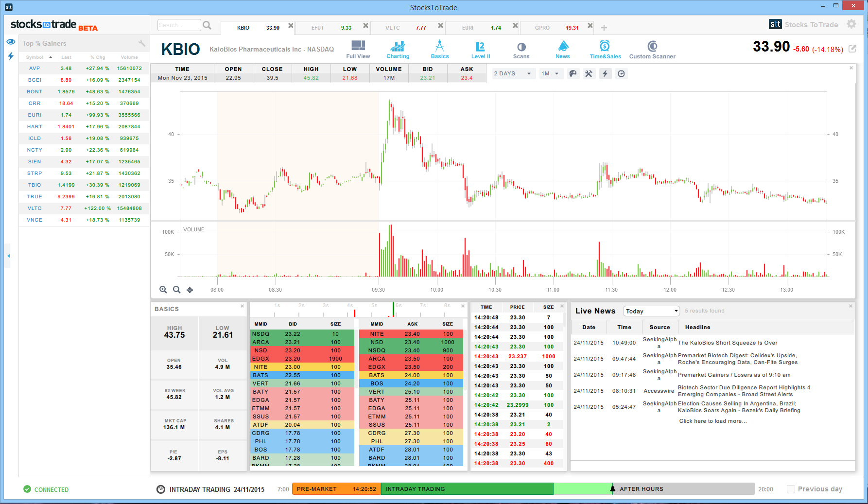Add a new ticker tab
Image resolution: width=868 pixels, height=504 pixels.
tap(604, 28)
